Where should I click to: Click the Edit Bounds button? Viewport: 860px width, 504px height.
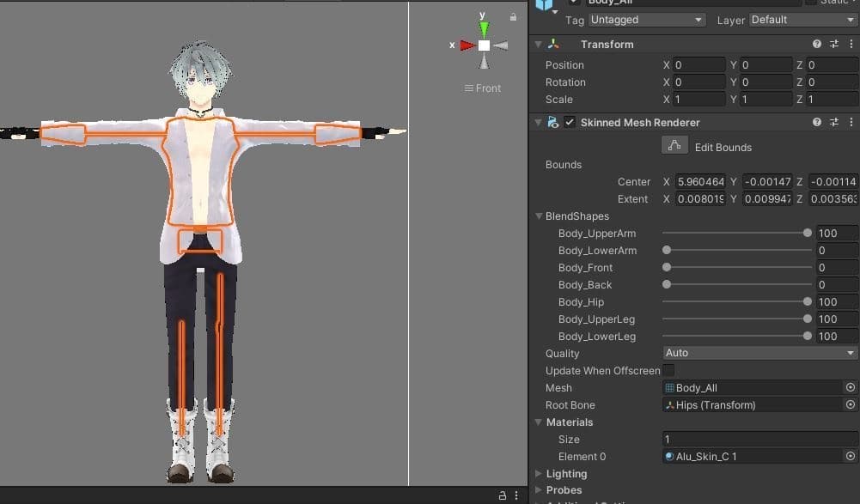pyautogui.click(x=674, y=147)
